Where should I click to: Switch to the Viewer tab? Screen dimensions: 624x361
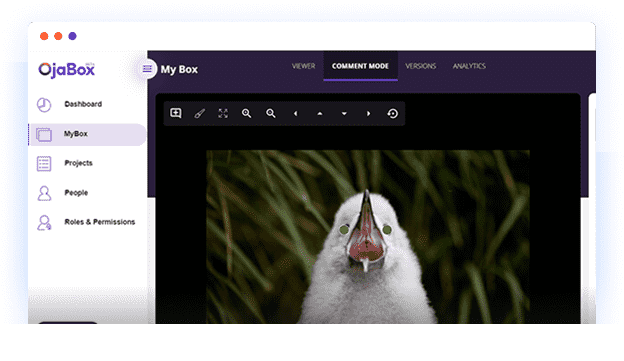[x=303, y=66]
